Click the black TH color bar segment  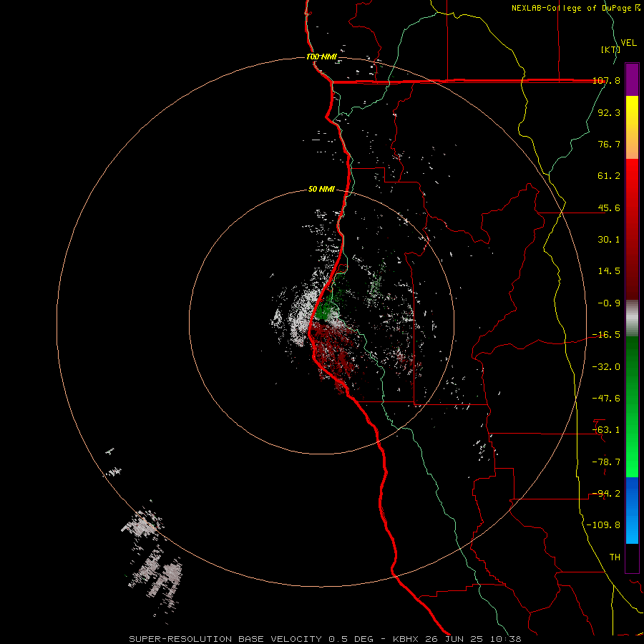[632, 557]
